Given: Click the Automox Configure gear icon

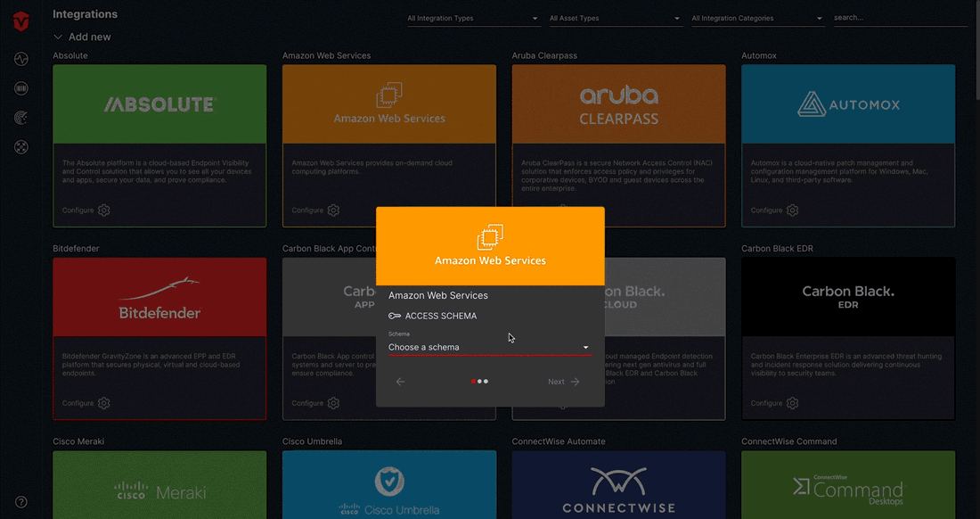Looking at the screenshot, I should (793, 210).
